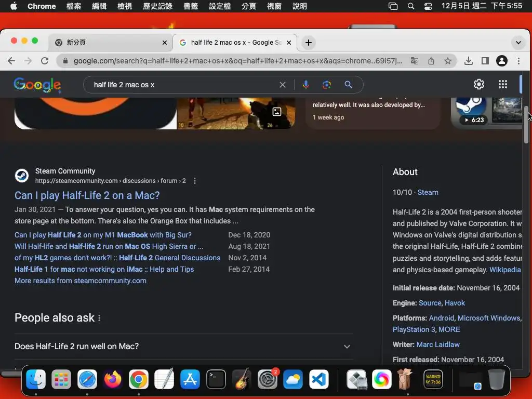Open Spotlight search in the menu bar
This screenshot has height=399, width=532.
(411, 6)
